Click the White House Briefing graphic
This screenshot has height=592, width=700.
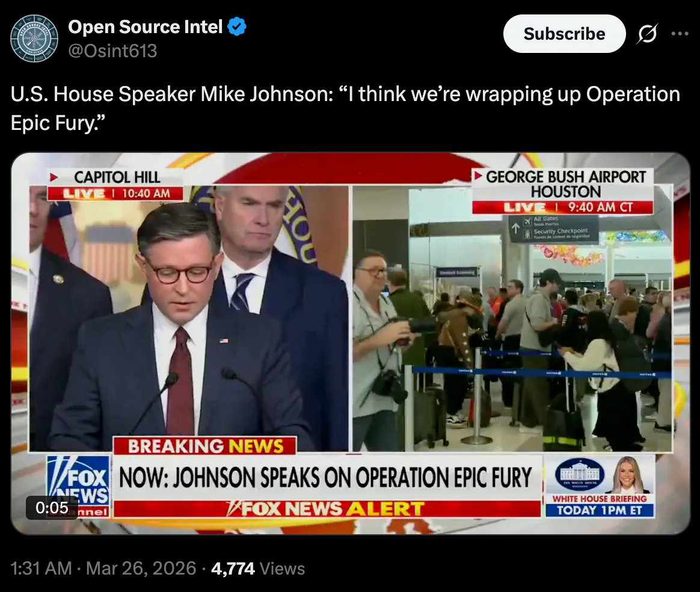click(x=600, y=486)
